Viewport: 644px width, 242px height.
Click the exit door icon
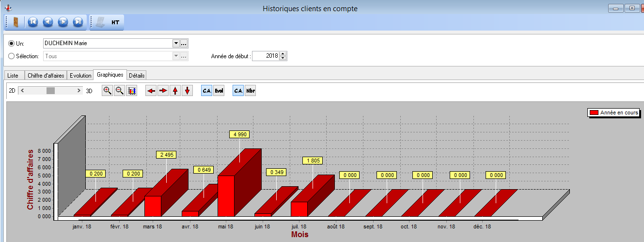pyautogui.click(x=16, y=22)
